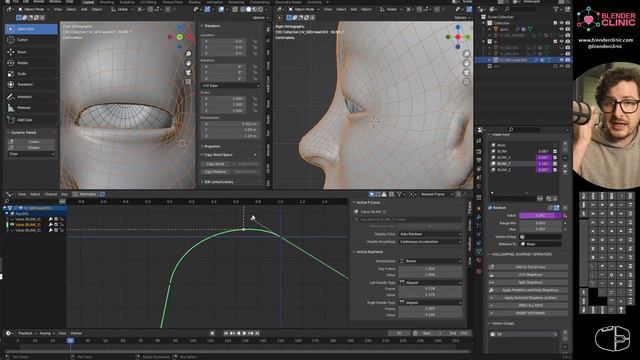Click play reversed button in timeline
Viewport: 640px width, 360px height.
pos(239,333)
